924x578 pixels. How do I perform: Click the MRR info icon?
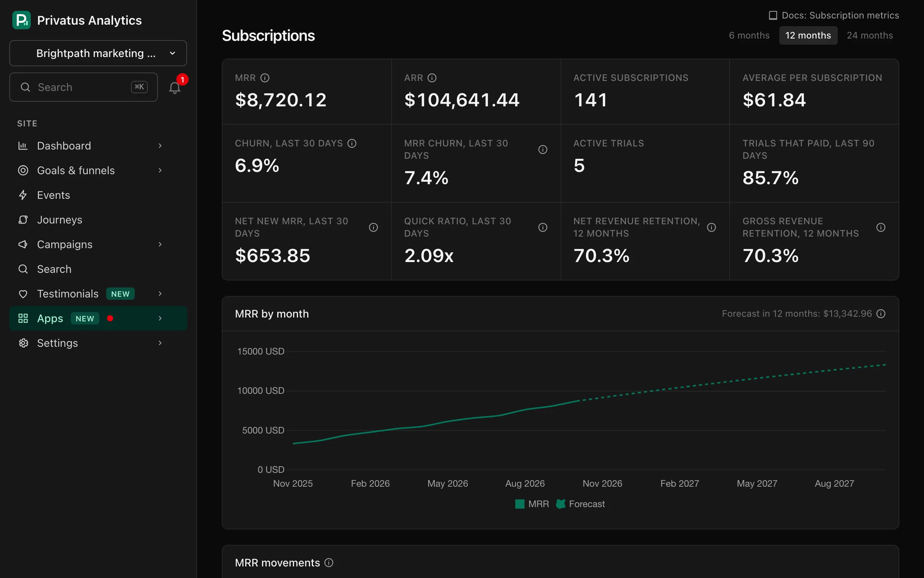[265, 78]
